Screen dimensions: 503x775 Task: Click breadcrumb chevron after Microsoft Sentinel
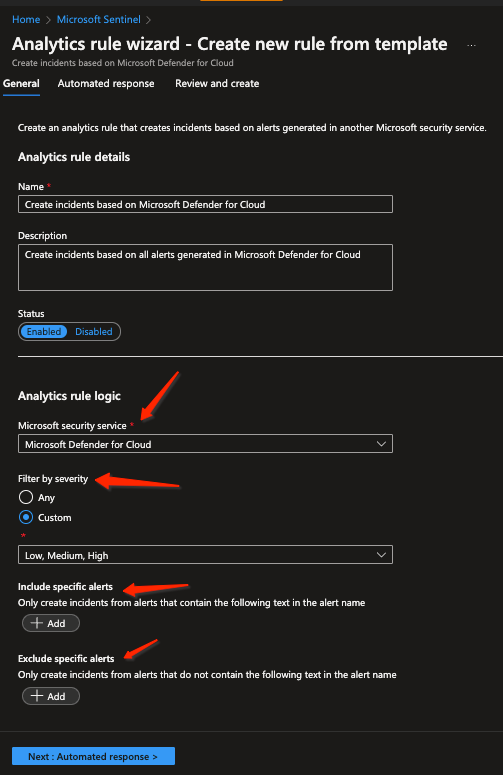[149, 20]
